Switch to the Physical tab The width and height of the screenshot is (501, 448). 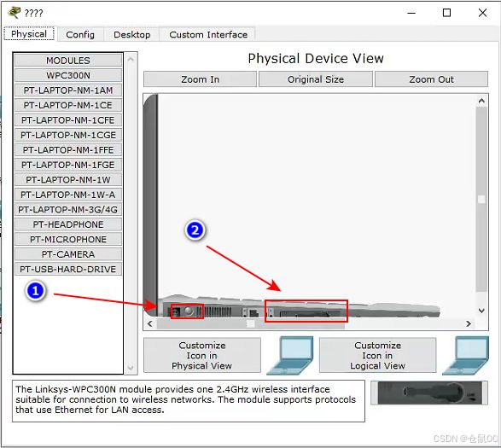click(x=29, y=34)
